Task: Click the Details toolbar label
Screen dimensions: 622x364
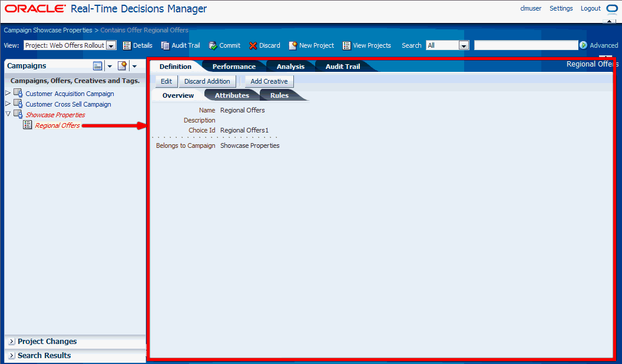Action: (143, 45)
